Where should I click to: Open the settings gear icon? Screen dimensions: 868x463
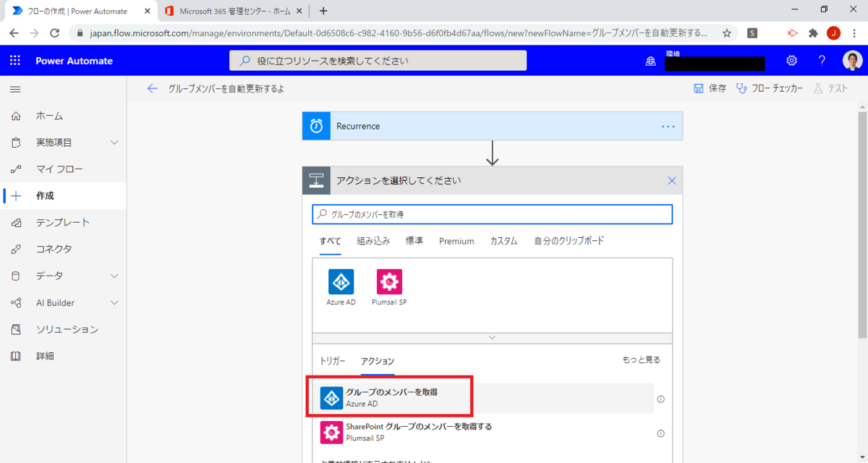click(x=792, y=61)
